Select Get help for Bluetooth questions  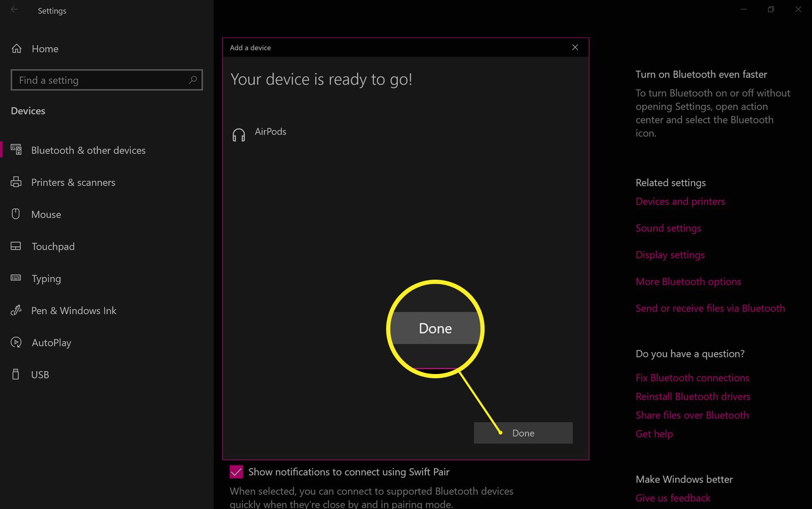654,433
